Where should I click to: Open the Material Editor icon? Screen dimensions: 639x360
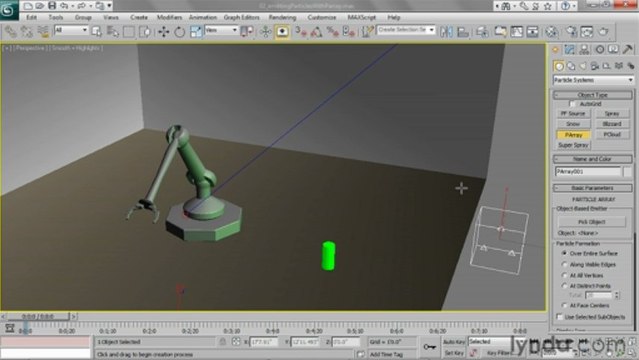(x=551, y=31)
